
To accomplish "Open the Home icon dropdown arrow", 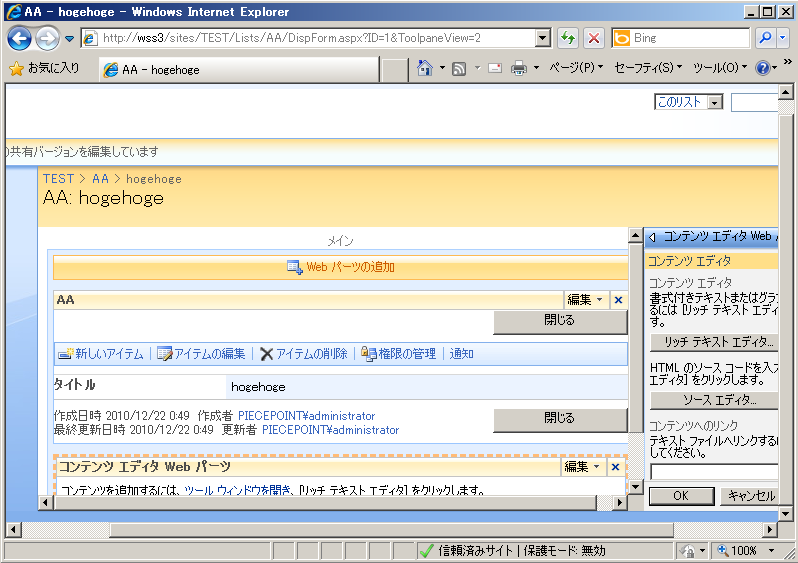I will click(x=442, y=68).
